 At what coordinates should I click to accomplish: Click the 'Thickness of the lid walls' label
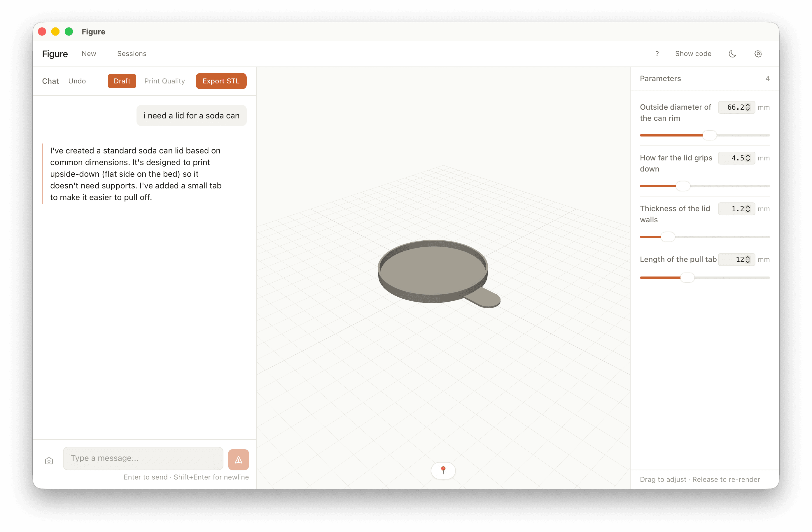point(675,214)
